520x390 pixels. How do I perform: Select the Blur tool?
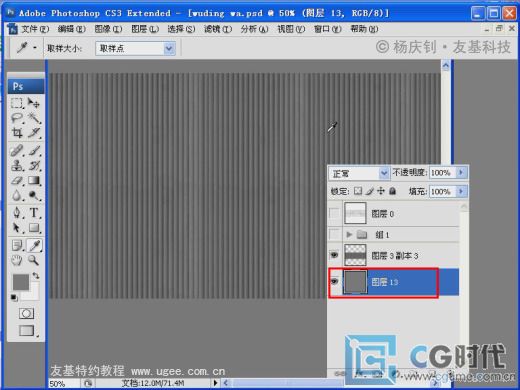(17, 195)
